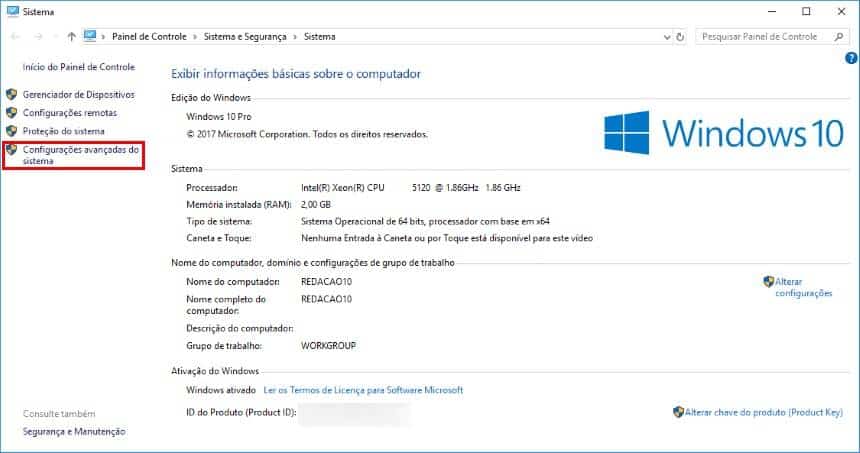Go up one level with the up arrow
Image resolution: width=860 pixels, height=453 pixels.
pos(71,37)
